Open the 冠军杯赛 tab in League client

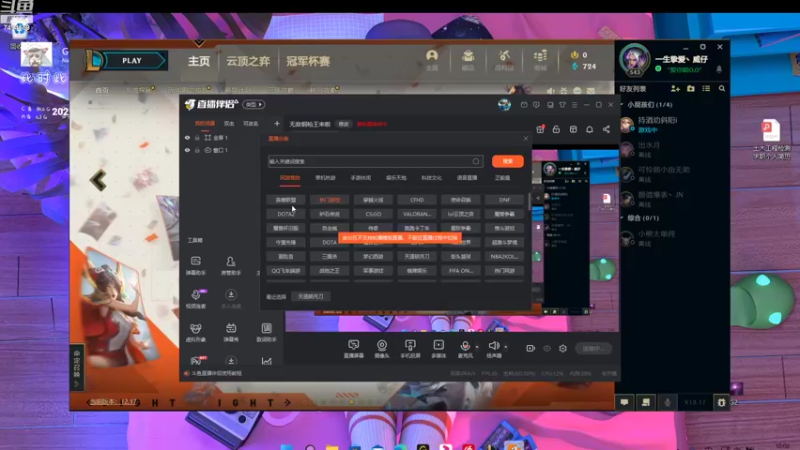point(308,61)
